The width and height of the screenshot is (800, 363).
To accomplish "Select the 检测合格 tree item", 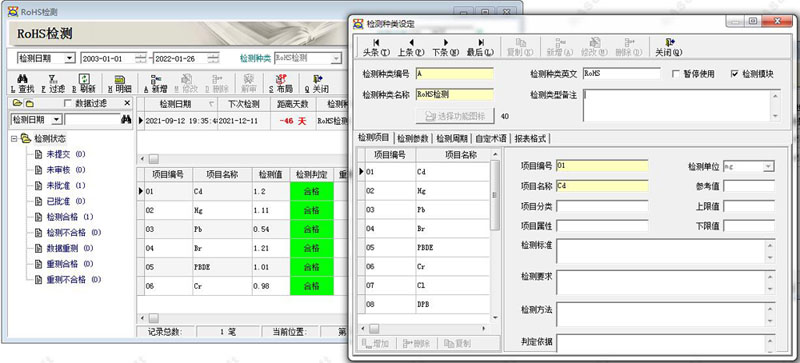I will 62,217.
